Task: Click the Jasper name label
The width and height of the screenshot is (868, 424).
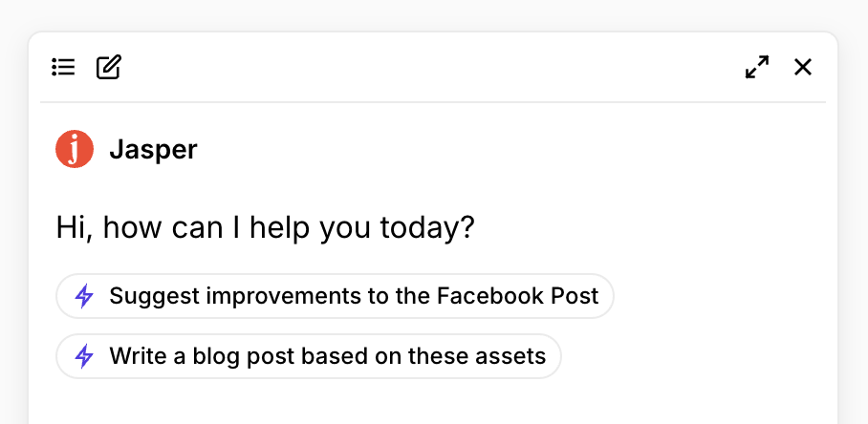Action: [x=153, y=149]
